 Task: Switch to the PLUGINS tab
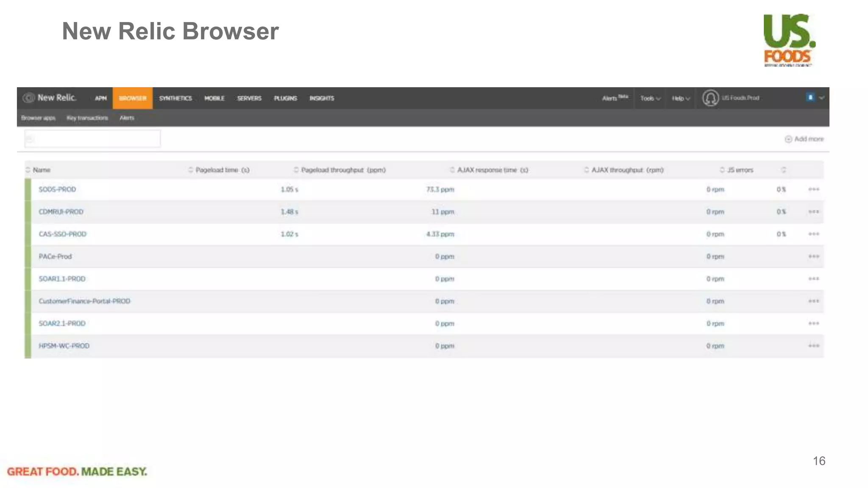(285, 98)
